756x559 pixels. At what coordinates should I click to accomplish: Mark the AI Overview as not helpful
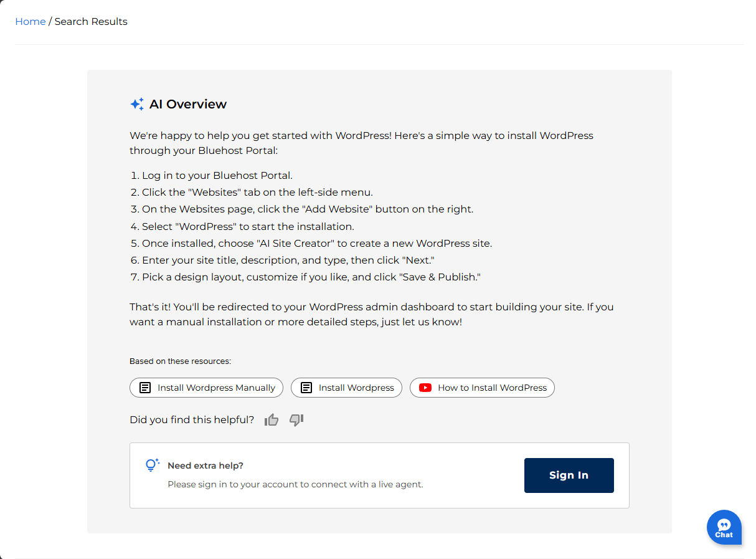click(x=296, y=420)
